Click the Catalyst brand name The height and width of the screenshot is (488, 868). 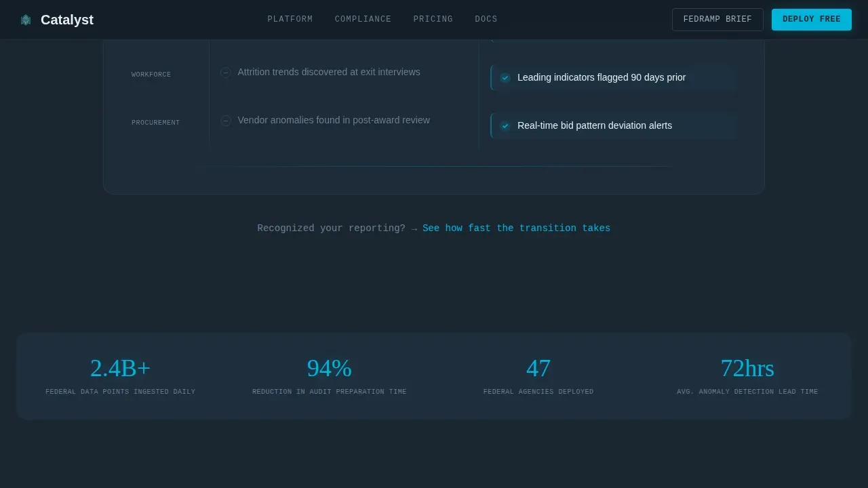tap(67, 20)
